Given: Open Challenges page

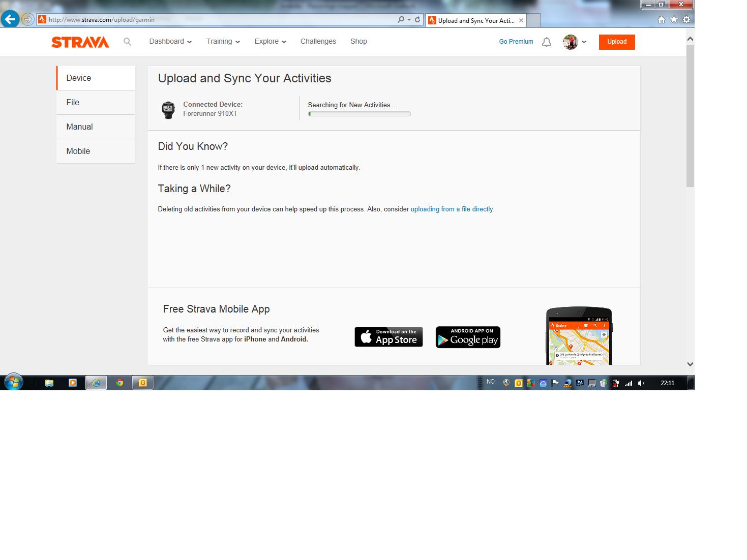Looking at the screenshot, I should [318, 42].
